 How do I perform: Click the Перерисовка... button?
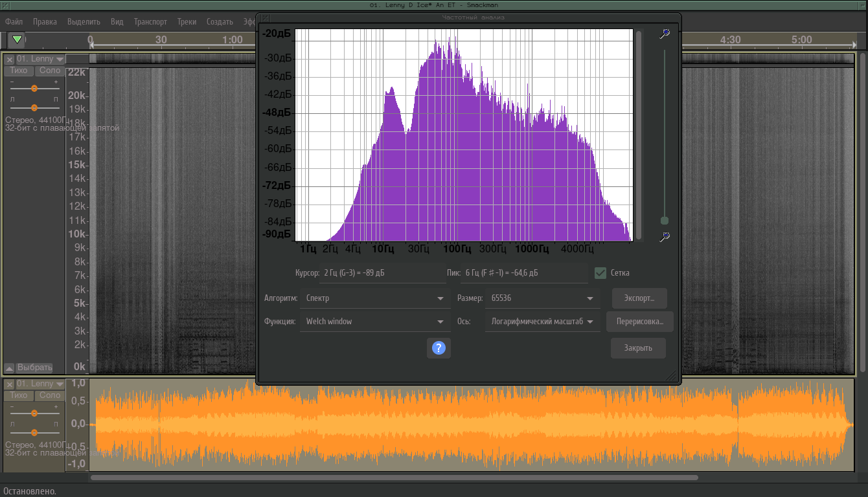pos(640,322)
